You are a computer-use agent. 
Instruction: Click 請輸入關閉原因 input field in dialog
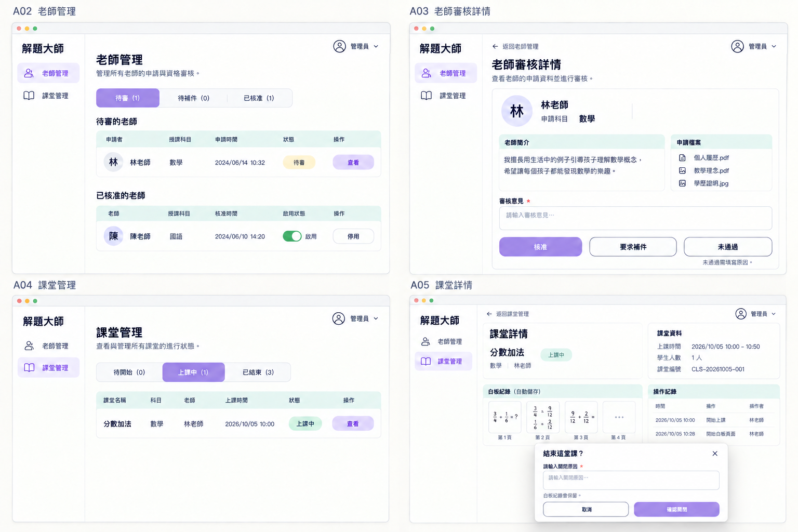(631, 480)
